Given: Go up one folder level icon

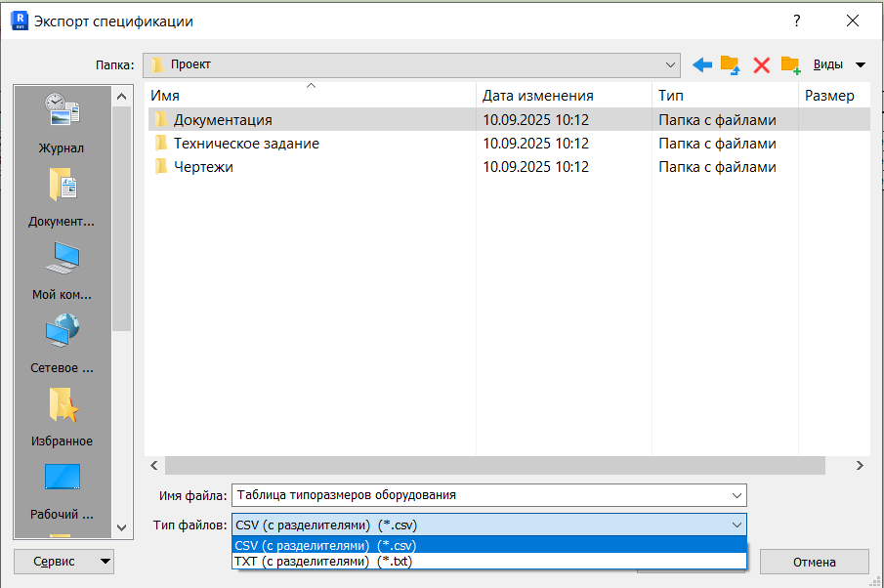Looking at the screenshot, I should tap(730, 64).
